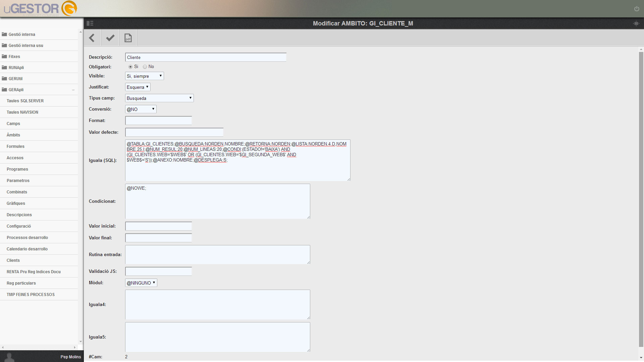Open the Mòdul dropdown

[141, 283]
